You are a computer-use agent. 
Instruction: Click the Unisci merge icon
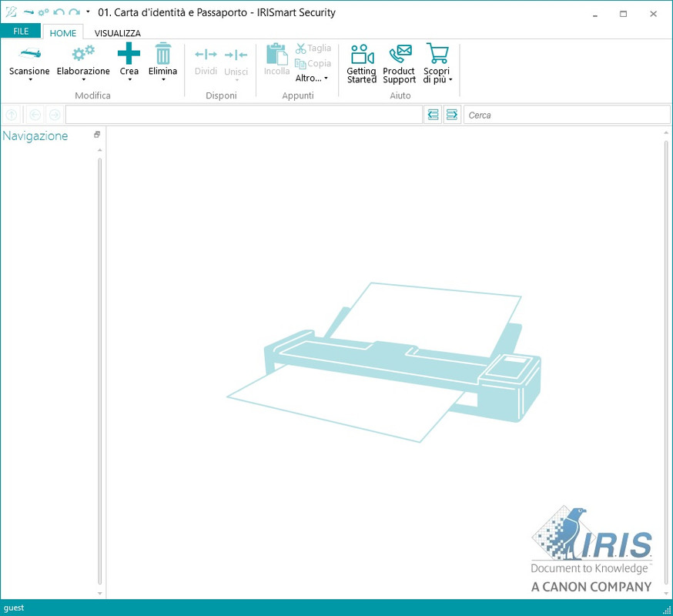pos(236,55)
